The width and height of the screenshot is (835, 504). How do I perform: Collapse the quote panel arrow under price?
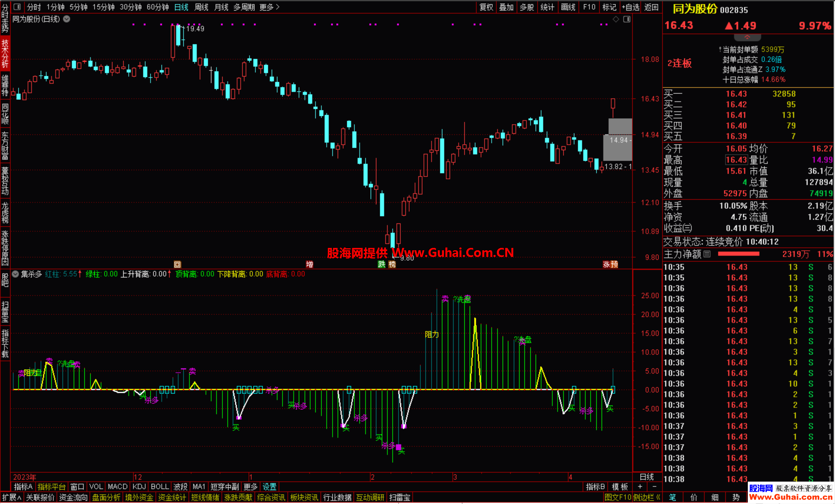(747, 37)
